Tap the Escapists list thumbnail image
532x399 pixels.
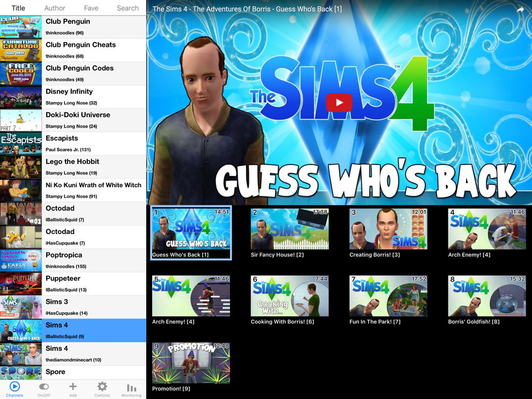[x=21, y=144]
